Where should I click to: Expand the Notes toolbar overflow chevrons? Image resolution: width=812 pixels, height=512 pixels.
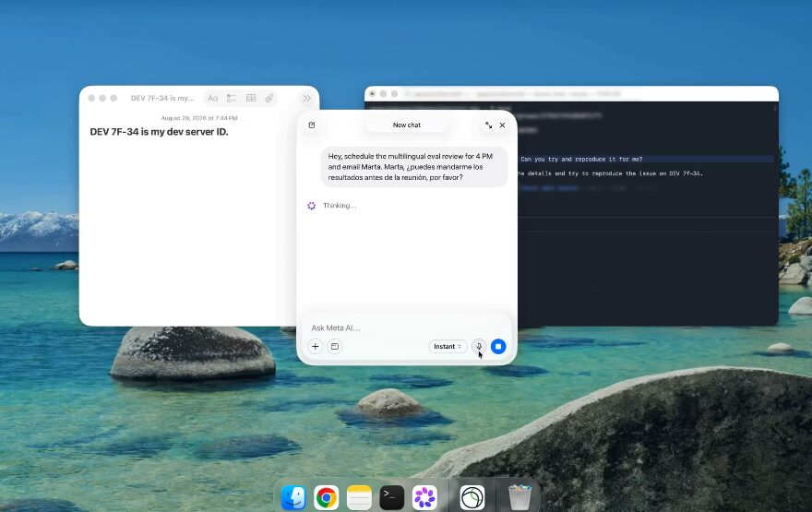tap(306, 98)
